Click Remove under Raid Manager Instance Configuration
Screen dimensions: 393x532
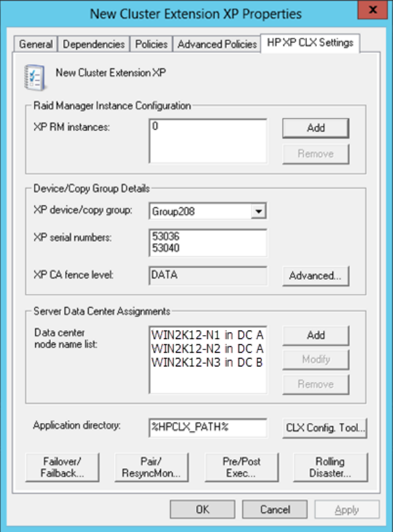pos(315,154)
